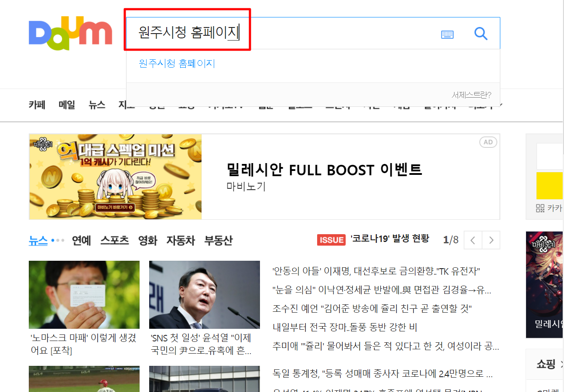564x392 pixels.
Task: Open '코로나19' 발생 현황 issue link
Action: coord(390,239)
